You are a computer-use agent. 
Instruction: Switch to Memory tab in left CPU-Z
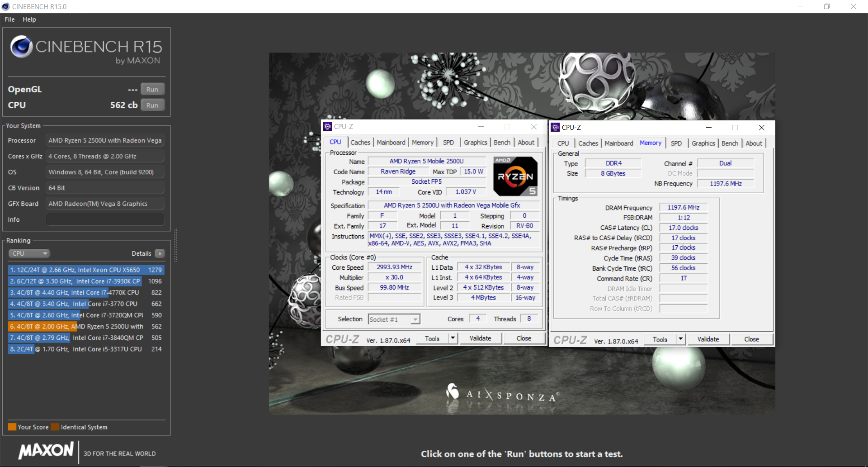tap(423, 143)
